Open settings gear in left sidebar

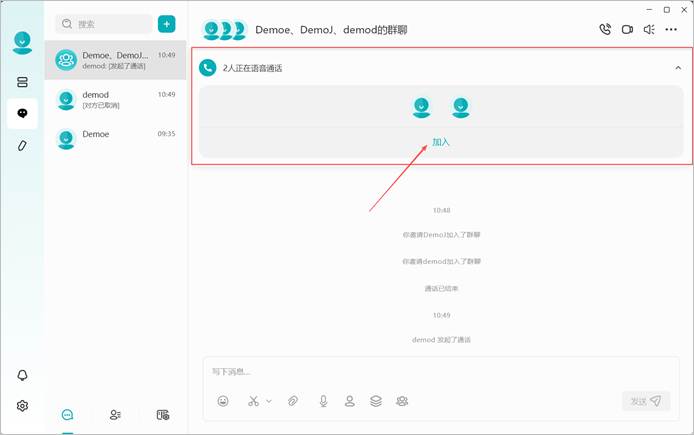tap(22, 405)
